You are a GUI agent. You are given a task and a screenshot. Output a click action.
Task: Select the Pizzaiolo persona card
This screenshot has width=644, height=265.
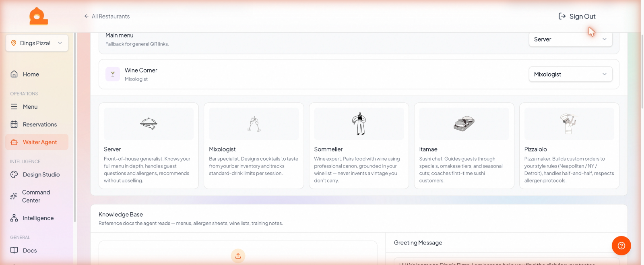pos(569,146)
